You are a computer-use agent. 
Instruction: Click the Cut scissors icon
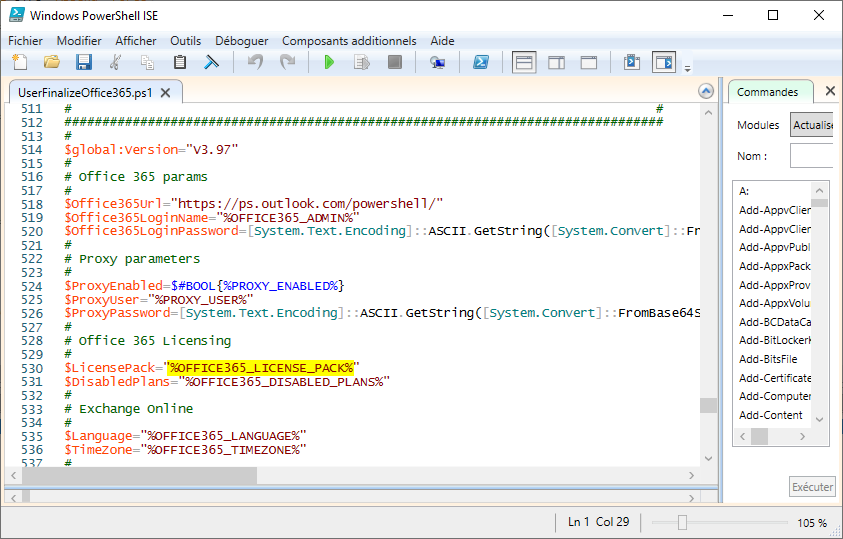pos(115,62)
